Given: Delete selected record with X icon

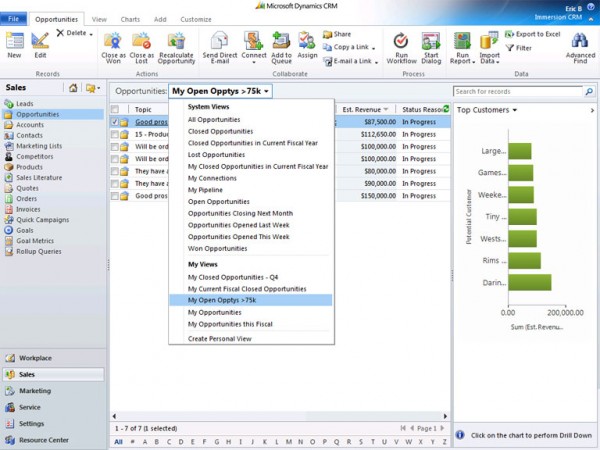Looking at the screenshot, I should click(60, 33).
